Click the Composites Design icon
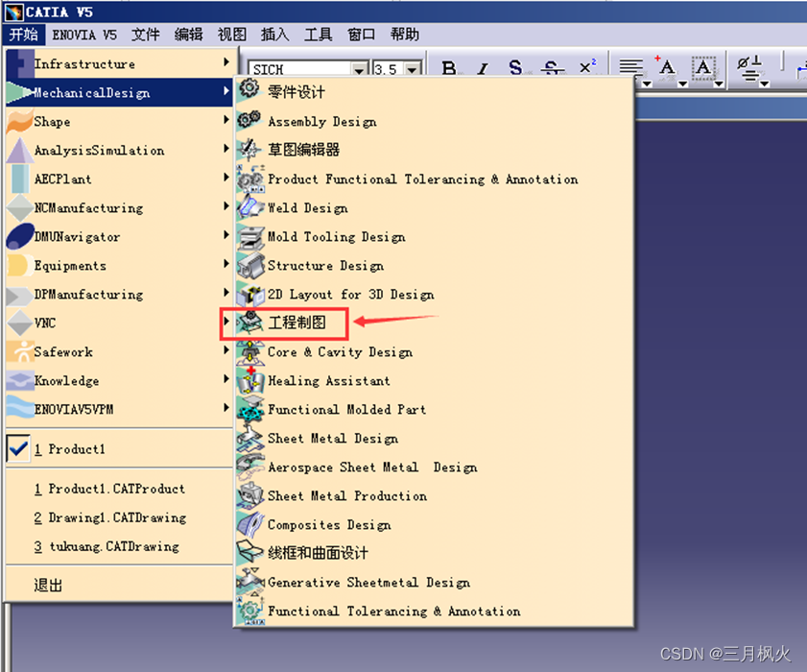Screen dimensions: 807x672 250,525
